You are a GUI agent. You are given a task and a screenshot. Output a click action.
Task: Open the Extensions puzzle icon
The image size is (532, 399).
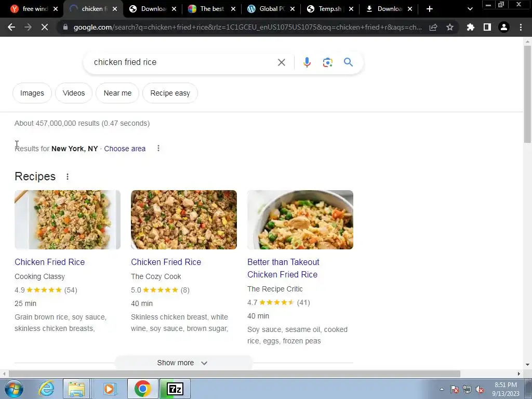(x=471, y=27)
